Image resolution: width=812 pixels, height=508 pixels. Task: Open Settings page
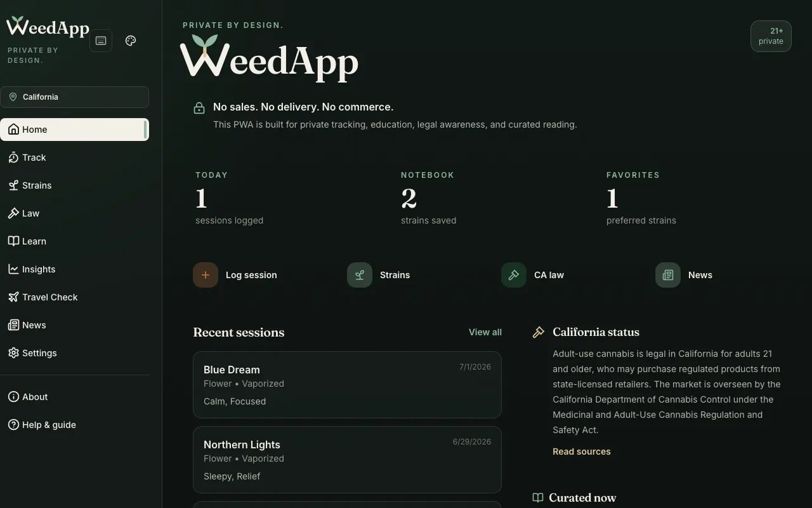click(74, 353)
